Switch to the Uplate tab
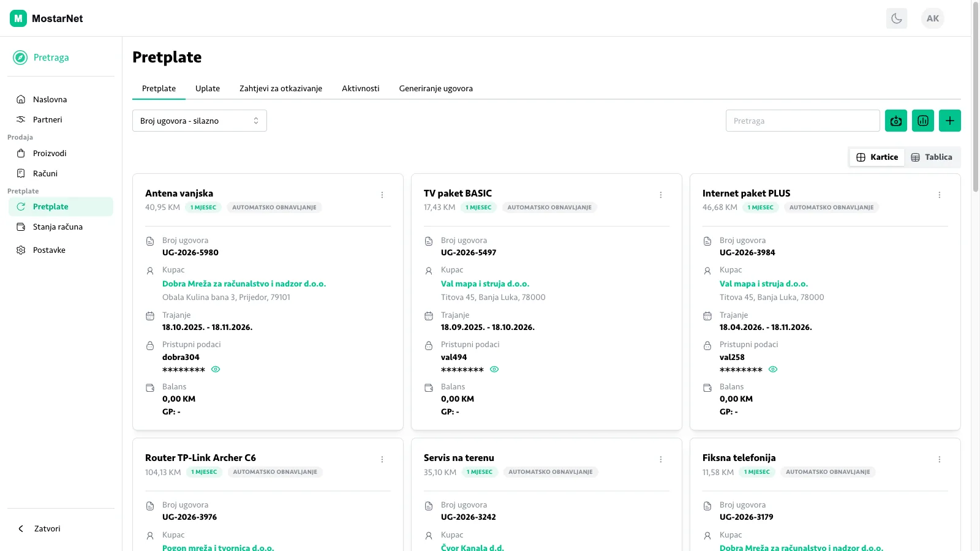The height and width of the screenshot is (551, 980). click(x=208, y=89)
